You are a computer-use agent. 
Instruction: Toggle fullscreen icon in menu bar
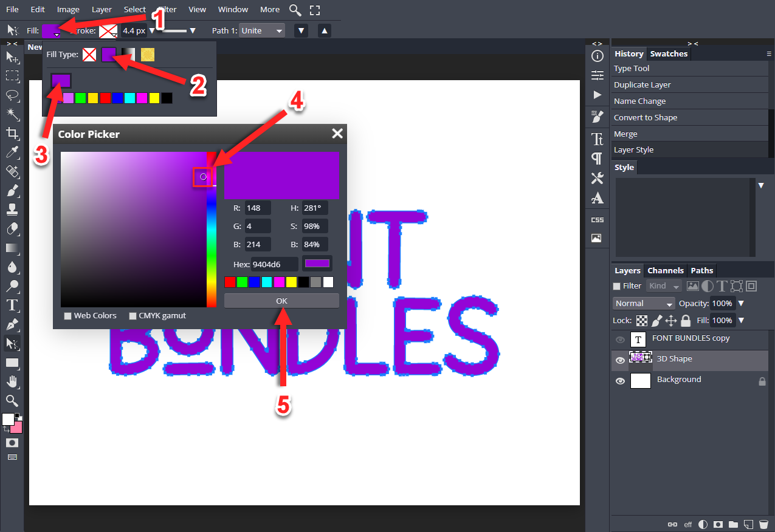pos(314,10)
